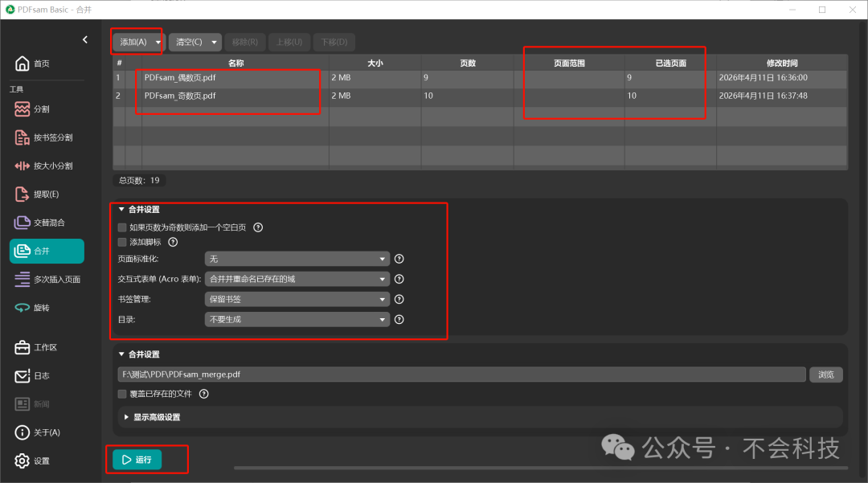Show help for 交互式表单
The width and height of the screenshot is (868, 483).
click(399, 279)
